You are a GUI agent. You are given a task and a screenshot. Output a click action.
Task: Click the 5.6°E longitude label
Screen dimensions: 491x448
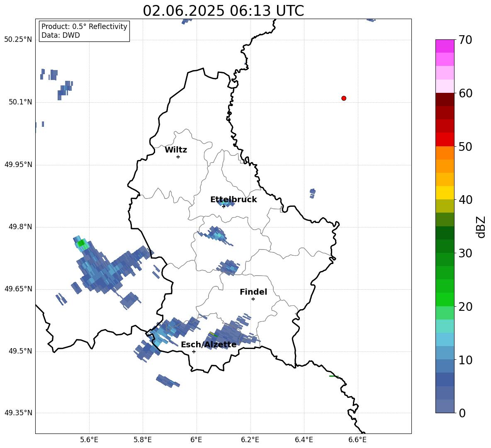click(x=89, y=440)
